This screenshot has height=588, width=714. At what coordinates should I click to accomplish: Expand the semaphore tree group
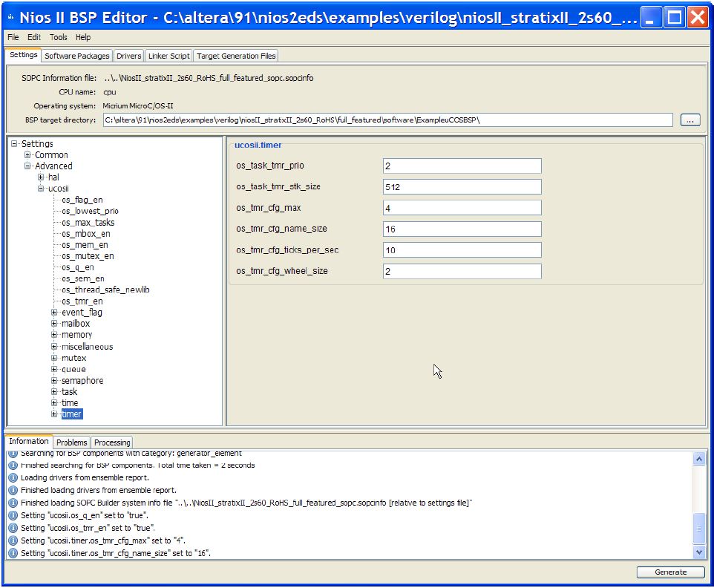point(54,381)
